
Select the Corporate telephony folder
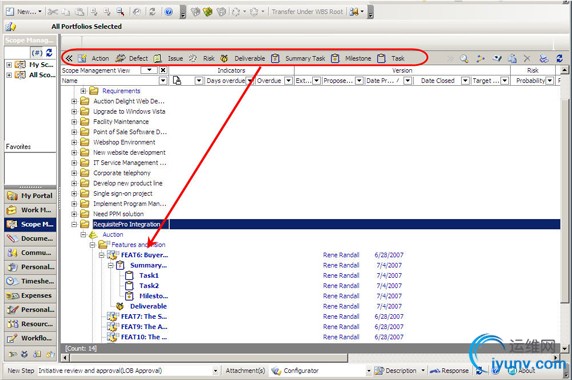(122, 173)
